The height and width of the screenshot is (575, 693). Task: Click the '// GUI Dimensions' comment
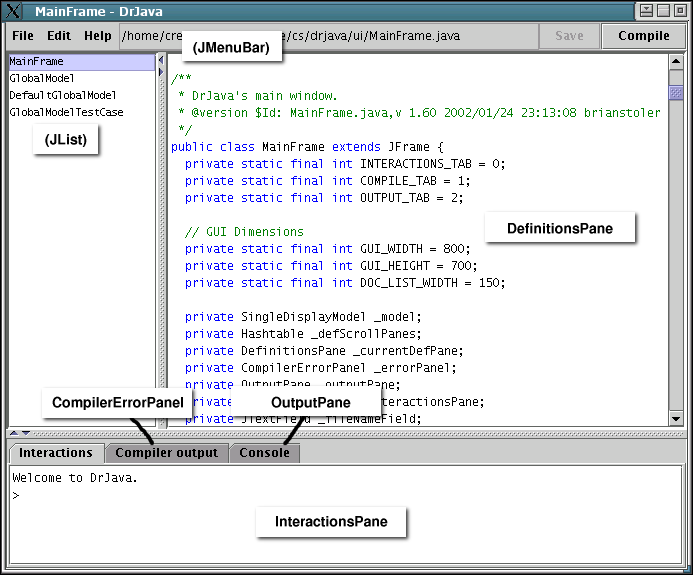(244, 232)
